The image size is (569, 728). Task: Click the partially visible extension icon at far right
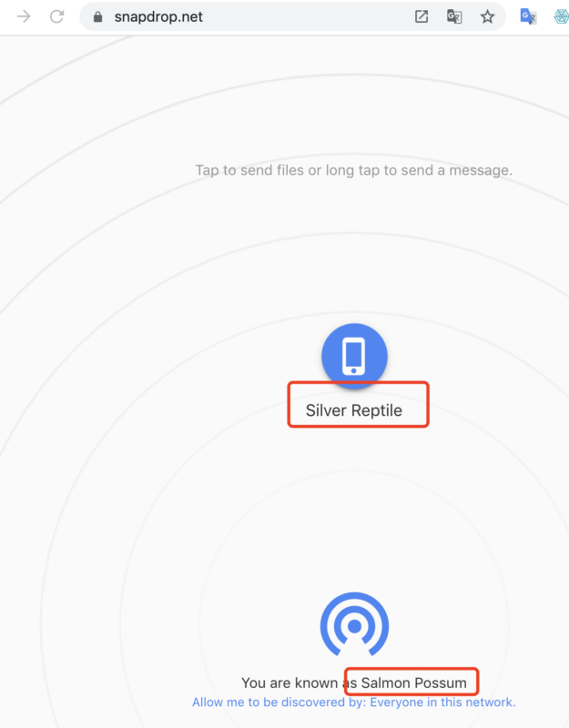click(x=561, y=16)
